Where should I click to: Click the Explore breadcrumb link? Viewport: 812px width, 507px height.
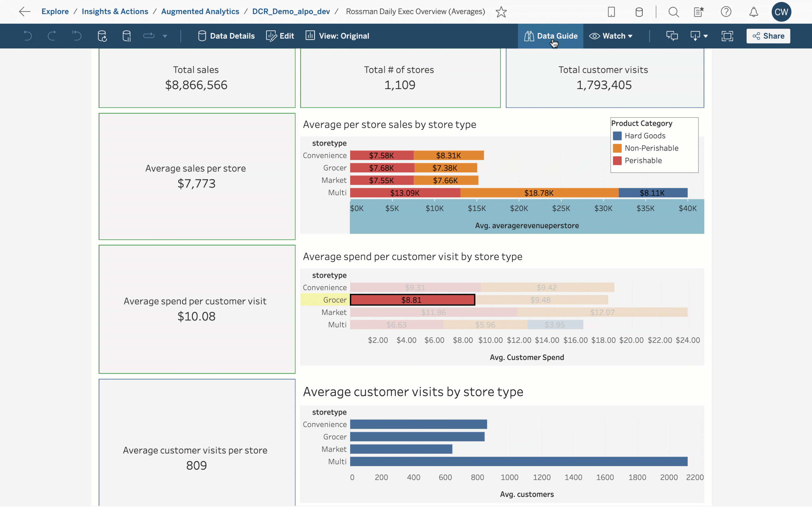(56, 11)
